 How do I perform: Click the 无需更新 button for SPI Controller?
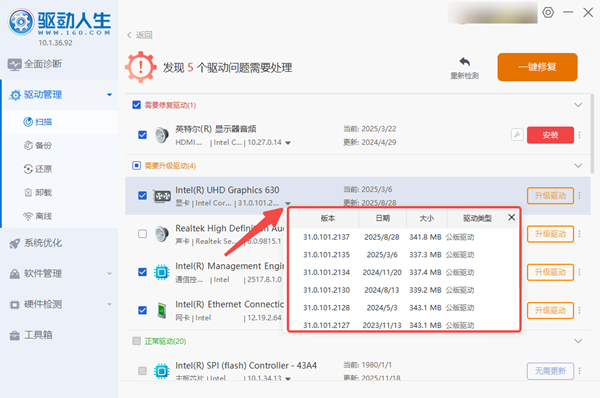(x=550, y=371)
